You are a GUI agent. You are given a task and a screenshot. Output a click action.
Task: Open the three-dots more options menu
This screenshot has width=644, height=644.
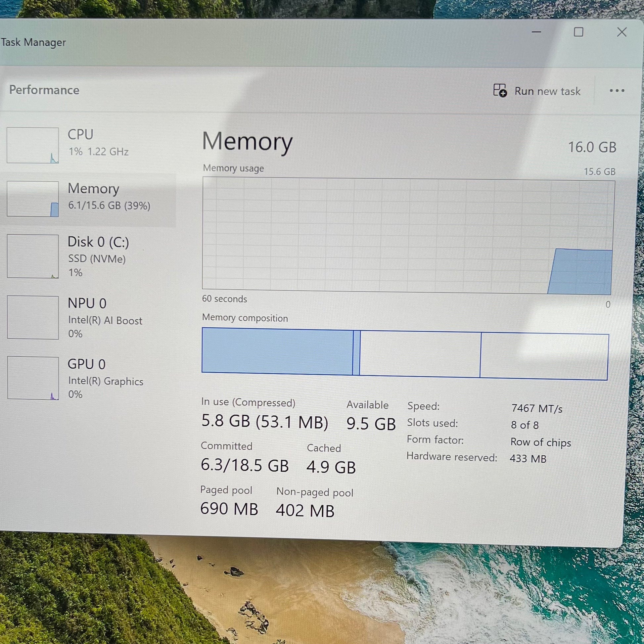617,91
